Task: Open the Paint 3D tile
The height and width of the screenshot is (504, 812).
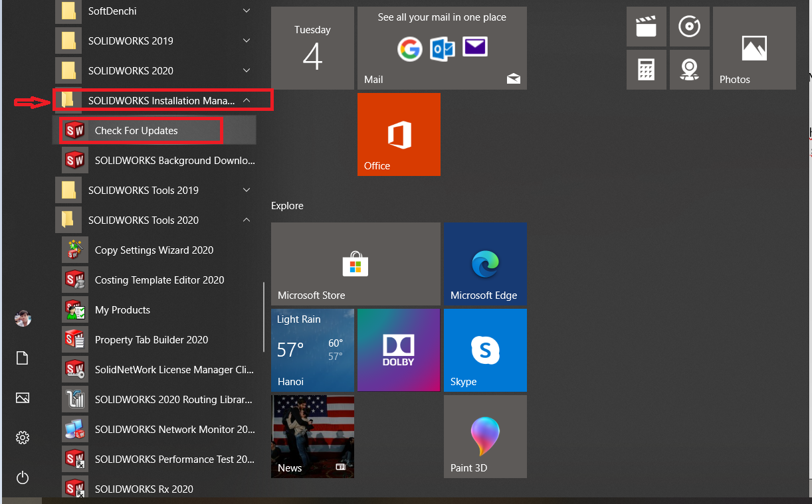Action: 485,436
